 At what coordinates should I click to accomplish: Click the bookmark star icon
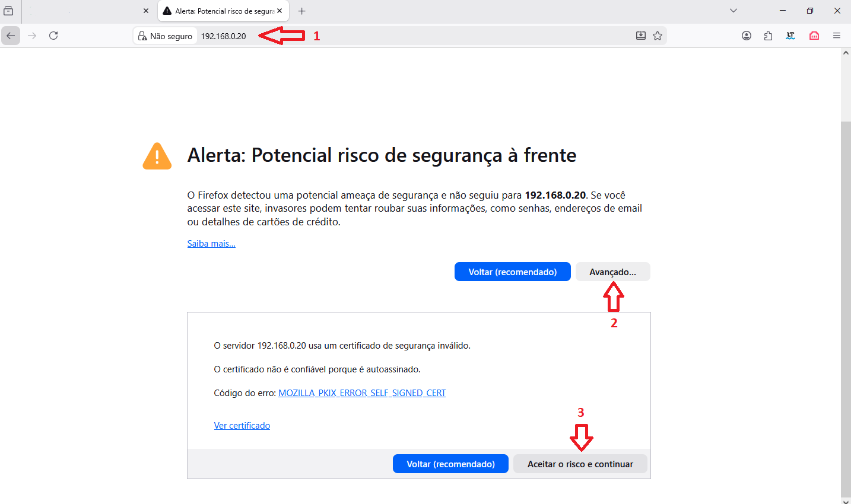tap(658, 36)
